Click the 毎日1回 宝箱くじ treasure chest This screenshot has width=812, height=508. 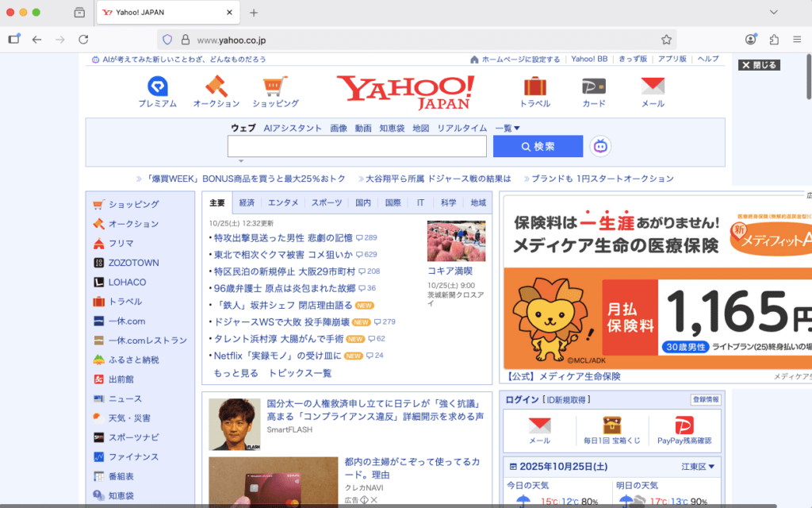[x=611, y=425]
